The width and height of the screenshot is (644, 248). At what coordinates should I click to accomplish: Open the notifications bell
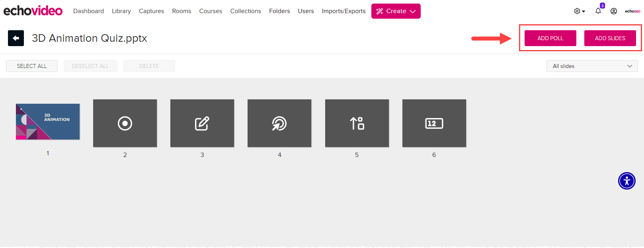pyautogui.click(x=598, y=11)
